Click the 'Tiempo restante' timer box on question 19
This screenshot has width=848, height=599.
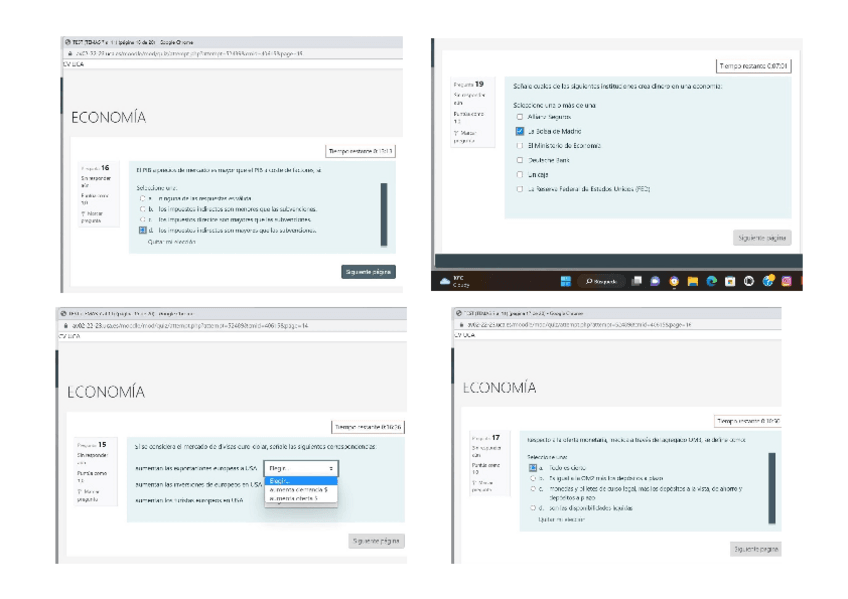(x=753, y=66)
